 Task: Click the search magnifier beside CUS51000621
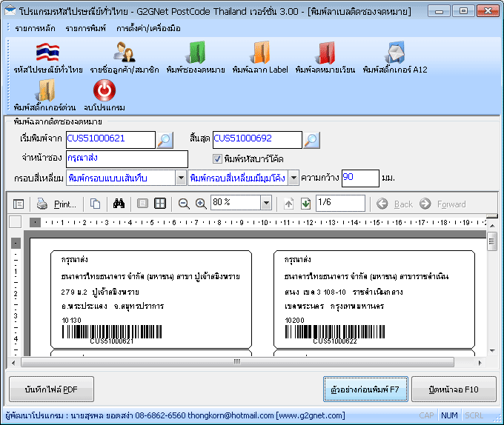pyautogui.click(x=165, y=140)
